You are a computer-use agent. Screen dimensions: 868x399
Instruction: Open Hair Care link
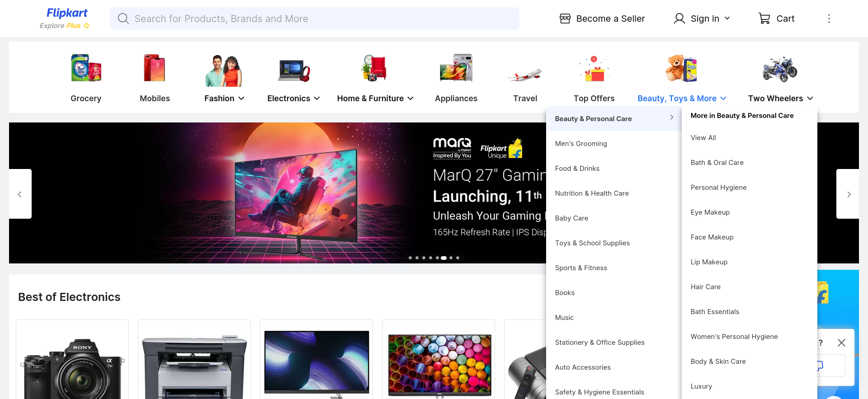pyautogui.click(x=705, y=287)
